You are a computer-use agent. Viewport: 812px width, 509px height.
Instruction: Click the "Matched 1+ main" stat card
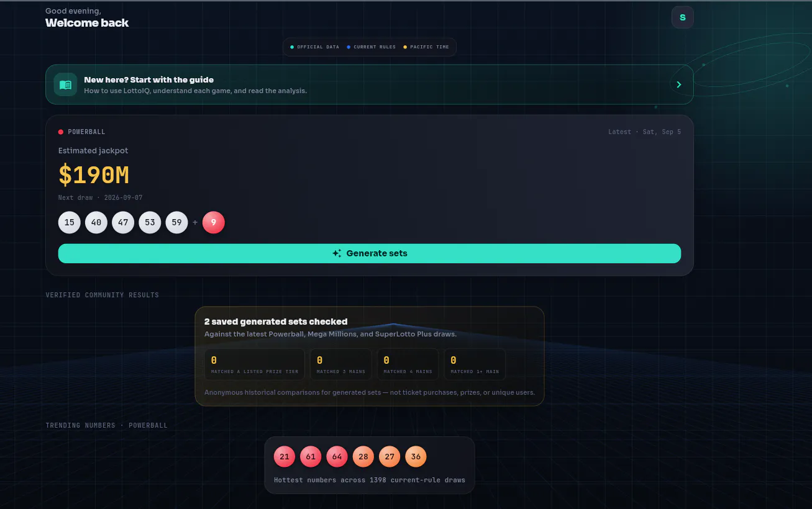point(475,364)
